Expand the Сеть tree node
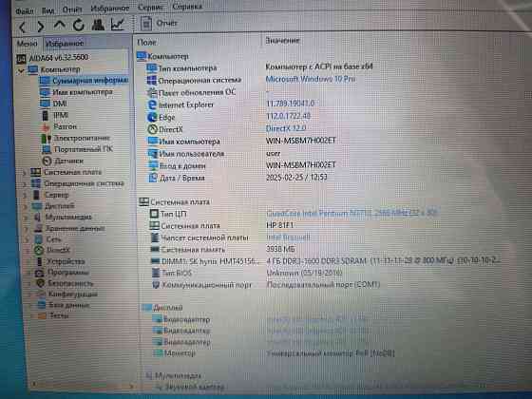Image resolution: width=532 pixels, height=399 pixels. coord(27,239)
